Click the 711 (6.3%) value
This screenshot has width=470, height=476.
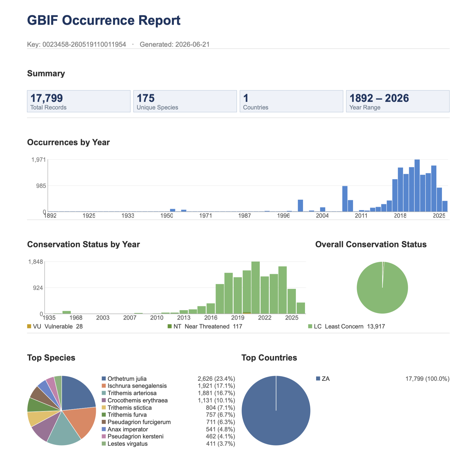(221, 422)
